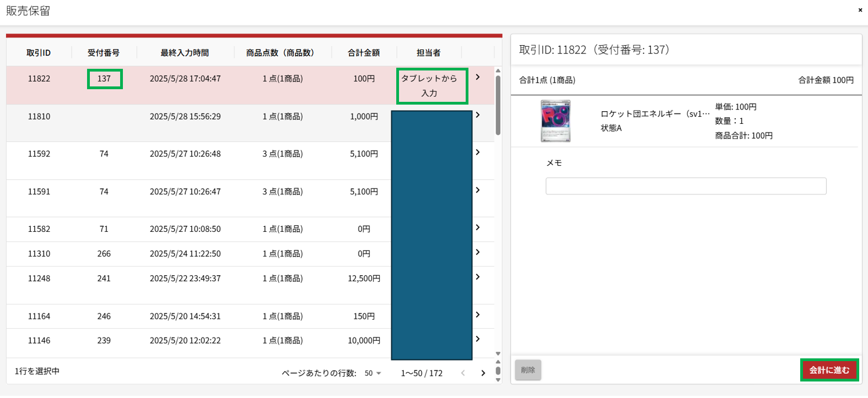Sort by 合計金額 column header
The width and height of the screenshot is (868, 398).
point(364,53)
